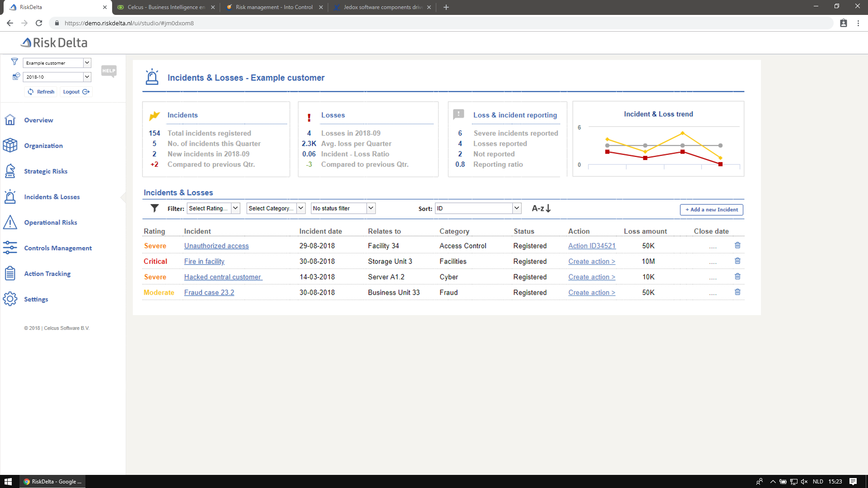Click close date dots for Unauthorized access

point(713,247)
